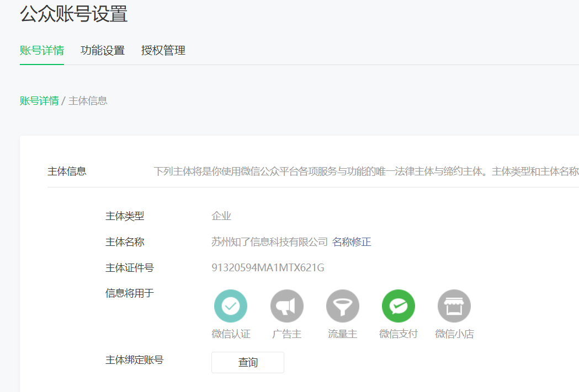Click the company name 苏州知了信息科技有限公司
Viewport: 579px width, 392px height.
[269, 242]
